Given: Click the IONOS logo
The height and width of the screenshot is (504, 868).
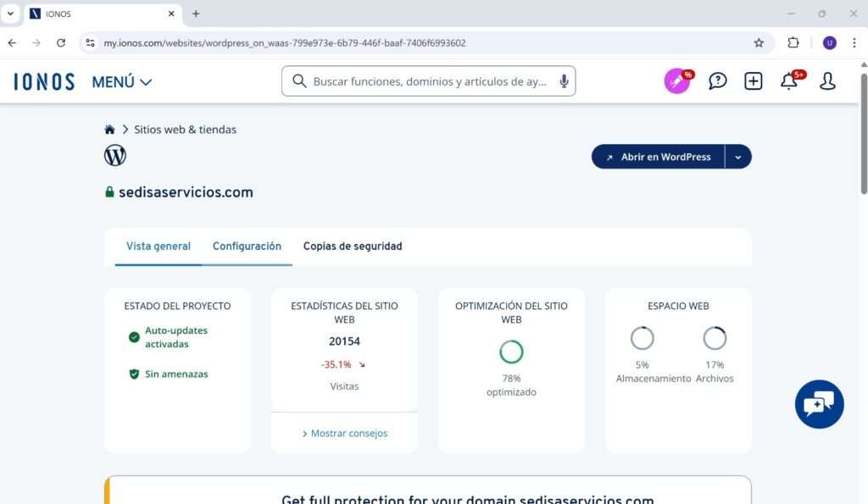Looking at the screenshot, I should (x=44, y=82).
